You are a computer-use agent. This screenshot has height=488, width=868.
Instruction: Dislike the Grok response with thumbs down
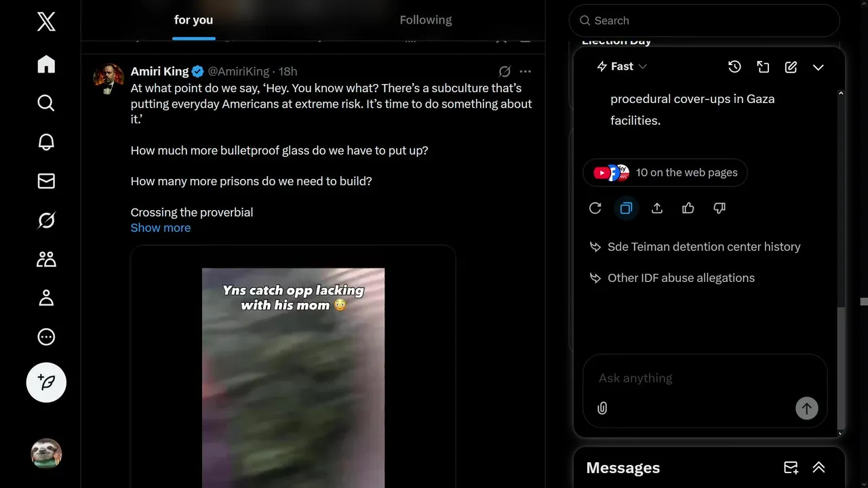pos(719,208)
